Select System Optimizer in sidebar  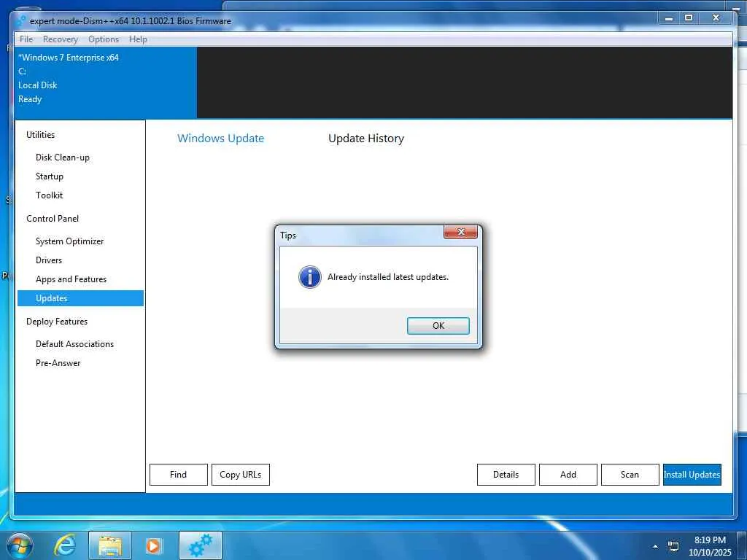click(69, 241)
